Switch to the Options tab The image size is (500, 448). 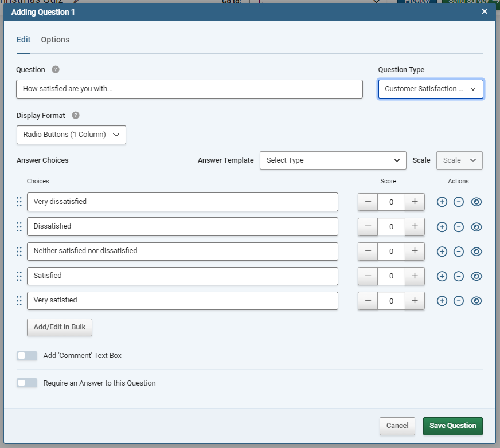(55, 40)
